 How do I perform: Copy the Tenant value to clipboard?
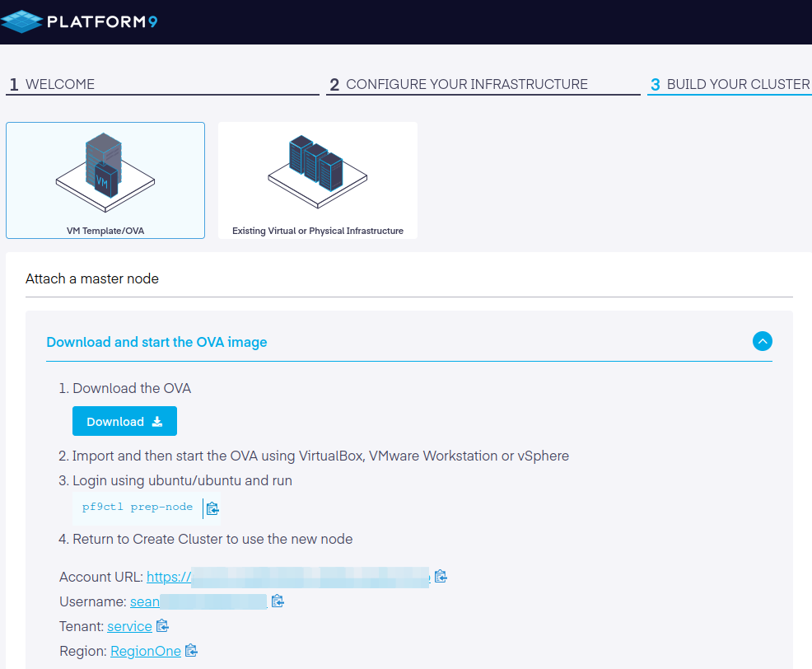coord(162,626)
